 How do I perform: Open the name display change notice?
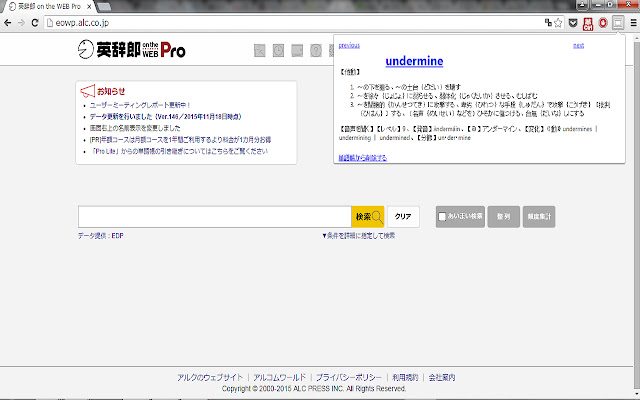135,128
